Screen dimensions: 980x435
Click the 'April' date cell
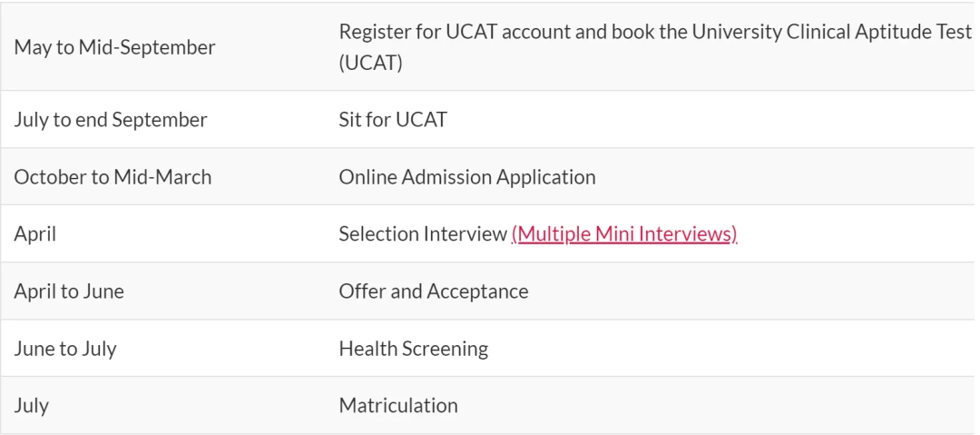(x=35, y=234)
